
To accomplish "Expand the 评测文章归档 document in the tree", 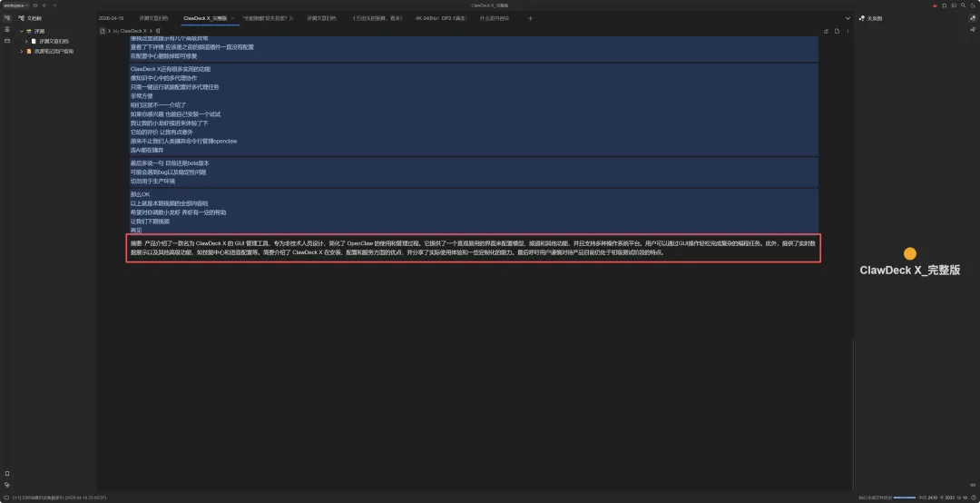I will (26, 41).
